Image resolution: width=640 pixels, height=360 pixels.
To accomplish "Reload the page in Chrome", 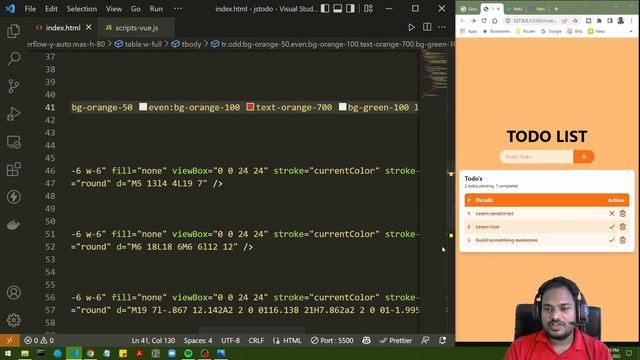I will pyautogui.click(x=484, y=20).
